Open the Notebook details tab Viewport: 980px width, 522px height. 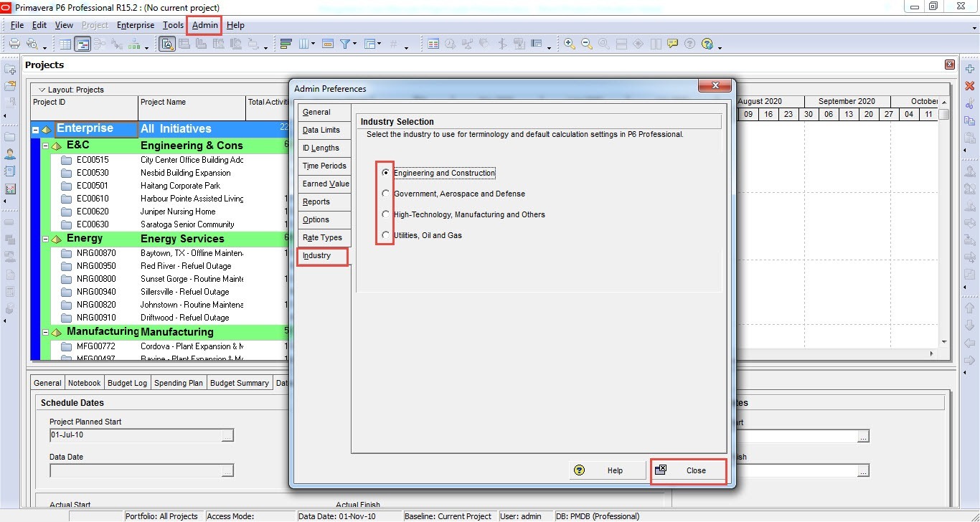[85, 383]
